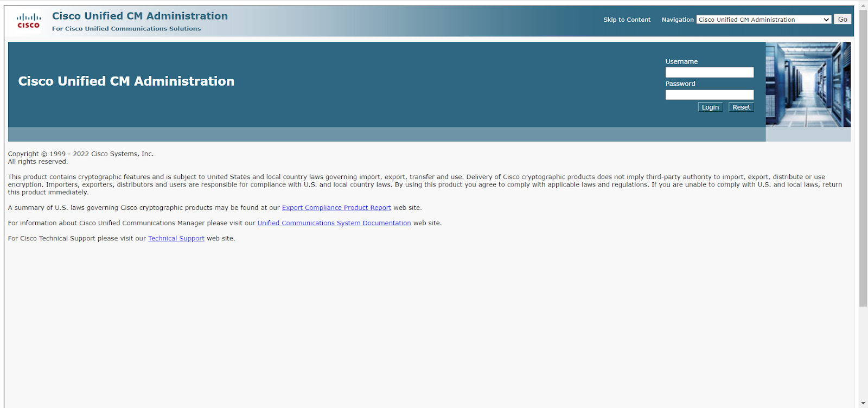
Task: Follow the Skip to Content link
Action: coord(627,20)
